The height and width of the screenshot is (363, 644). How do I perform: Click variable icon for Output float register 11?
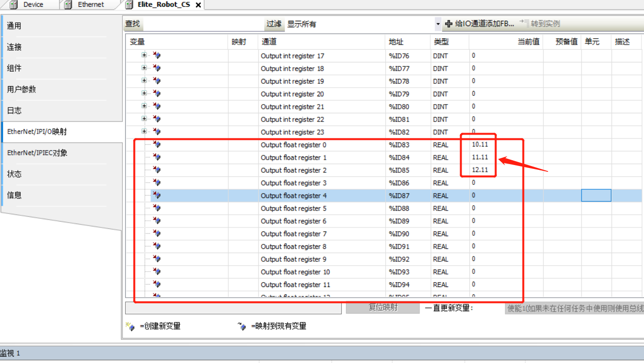tap(156, 284)
